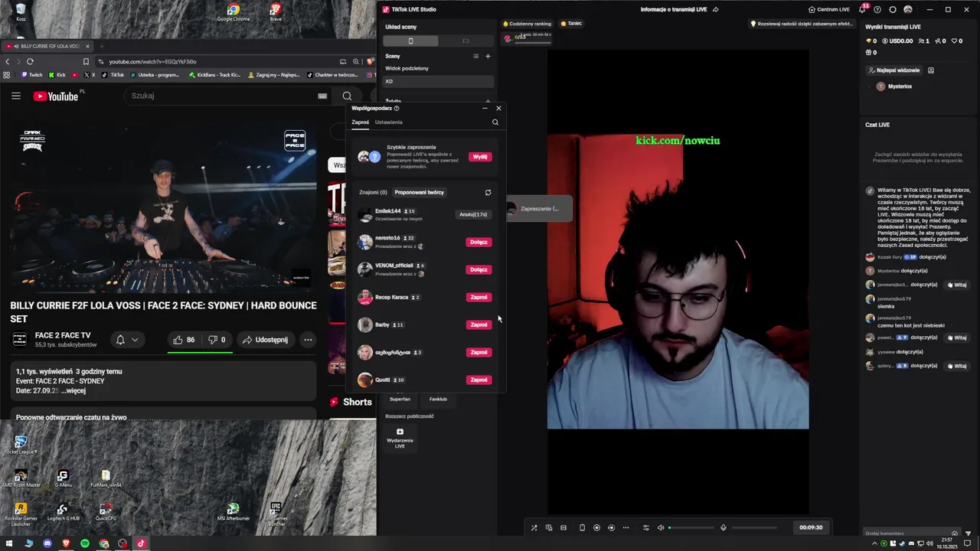Open the magic wand effects tool in TikTok LIVE Studio
The image size is (980, 551).
click(x=534, y=527)
